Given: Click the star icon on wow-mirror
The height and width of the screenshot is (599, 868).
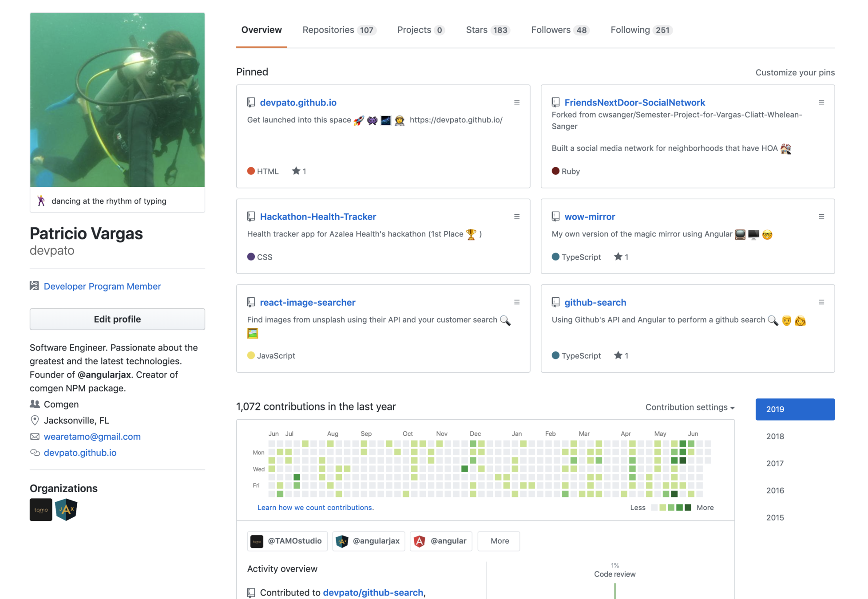Looking at the screenshot, I should pos(618,256).
